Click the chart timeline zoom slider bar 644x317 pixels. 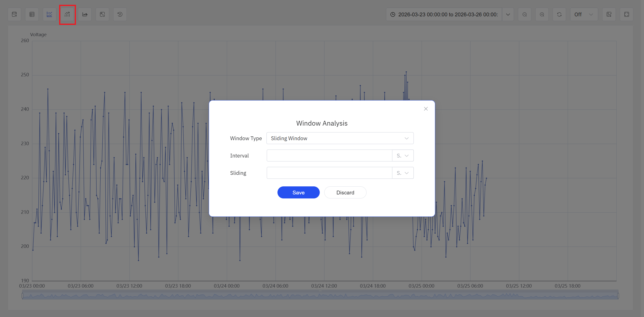click(320, 295)
